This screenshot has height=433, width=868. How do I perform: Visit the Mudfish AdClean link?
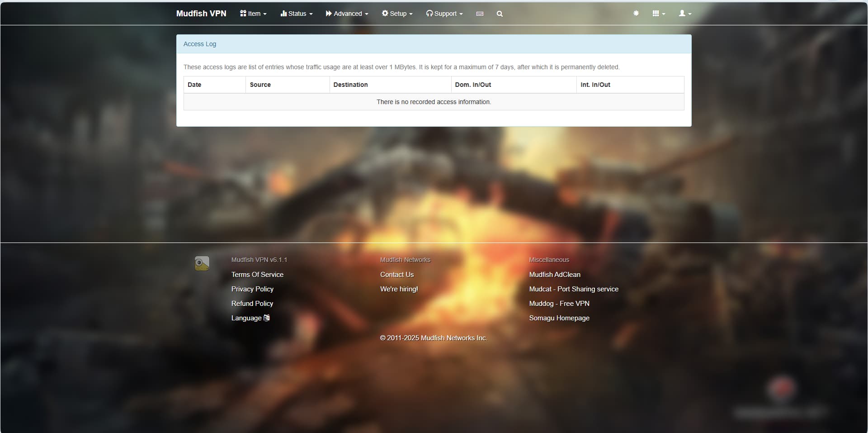[x=555, y=275]
